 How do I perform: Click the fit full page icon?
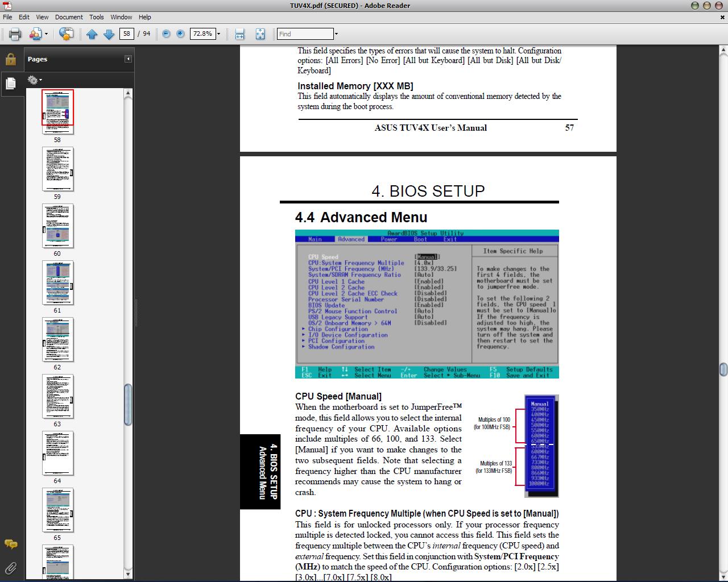(260, 34)
